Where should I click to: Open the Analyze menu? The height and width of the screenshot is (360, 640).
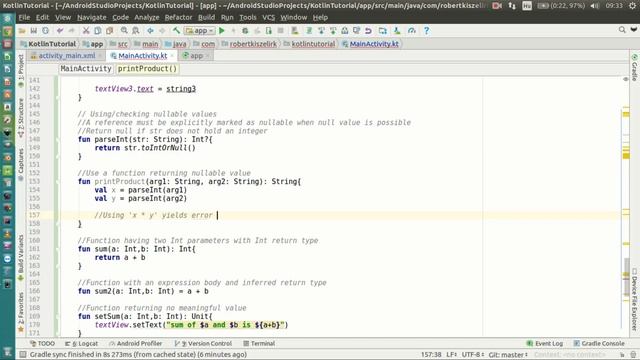(x=147, y=18)
